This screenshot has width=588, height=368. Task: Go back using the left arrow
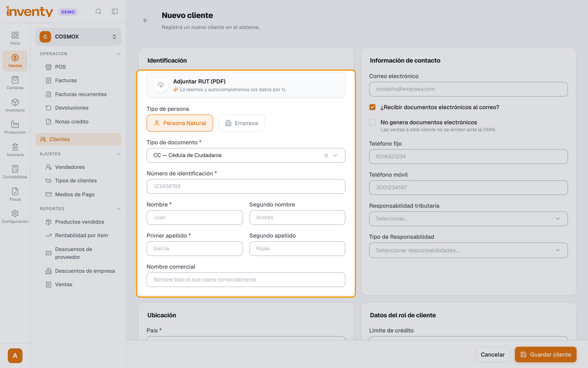point(146,20)
